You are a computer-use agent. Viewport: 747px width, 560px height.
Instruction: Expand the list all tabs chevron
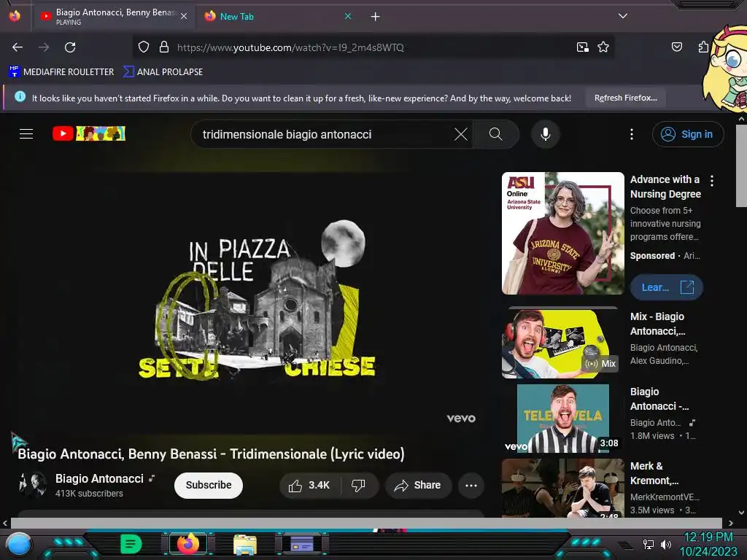point(622,16)
